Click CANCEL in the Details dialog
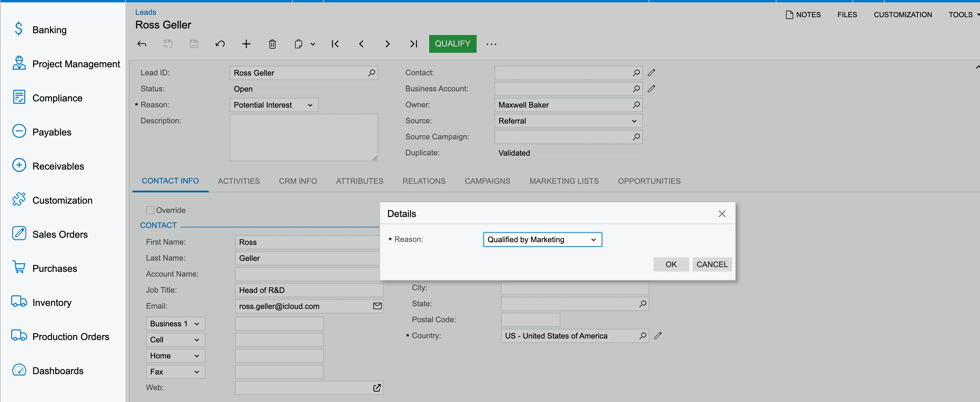Screen dimensions: 980x402 coord(712,264)
